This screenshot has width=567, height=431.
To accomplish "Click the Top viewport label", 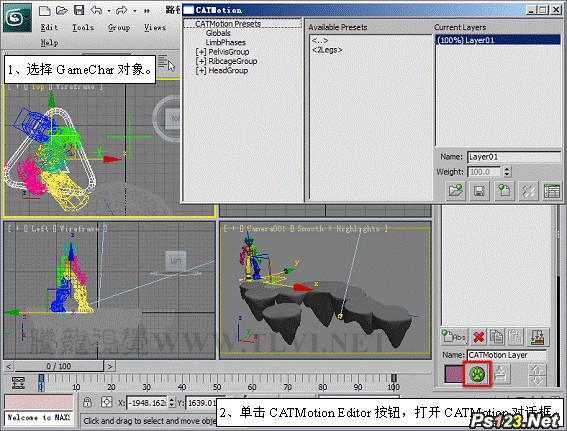I will [38, 87].
